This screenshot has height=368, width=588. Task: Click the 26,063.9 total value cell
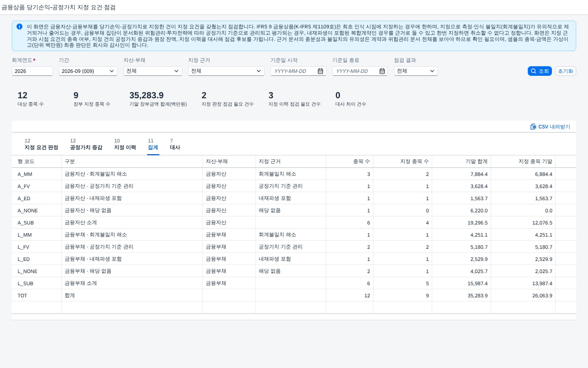tap(523, 296)
